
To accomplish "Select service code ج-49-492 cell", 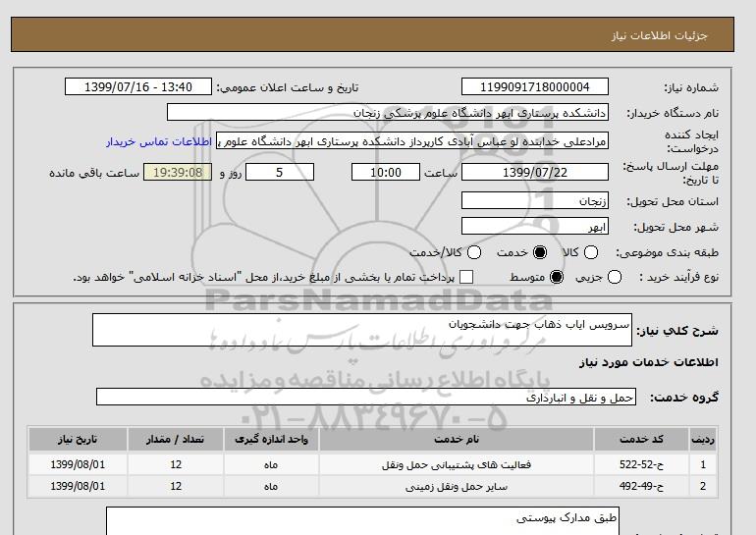I will click(x=641, y=486).
